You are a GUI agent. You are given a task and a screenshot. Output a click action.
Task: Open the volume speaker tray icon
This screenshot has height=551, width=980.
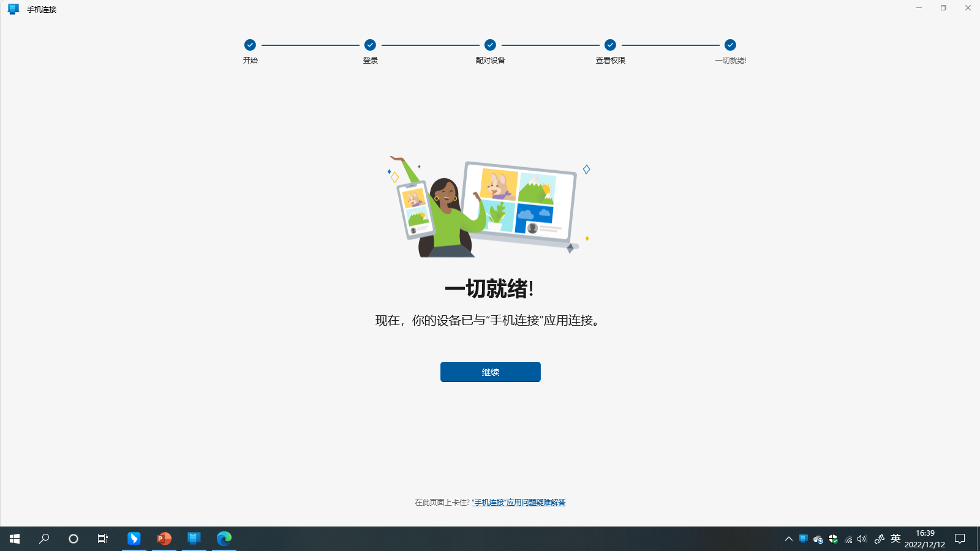tap(862, 539)
